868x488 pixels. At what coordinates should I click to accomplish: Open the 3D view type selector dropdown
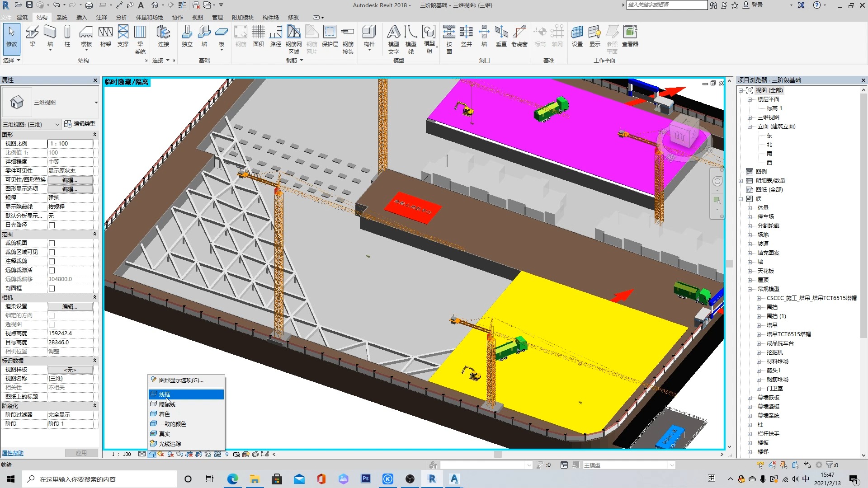pos(95,103)
